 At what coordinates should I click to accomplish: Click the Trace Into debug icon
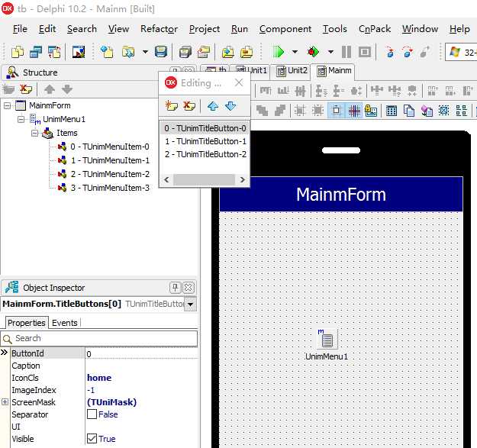pos(390,52)
